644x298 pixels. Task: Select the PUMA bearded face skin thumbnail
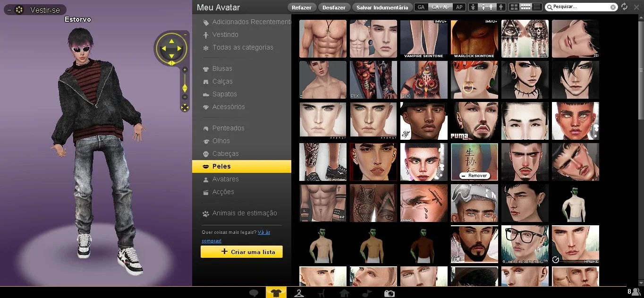click(474, 121)
